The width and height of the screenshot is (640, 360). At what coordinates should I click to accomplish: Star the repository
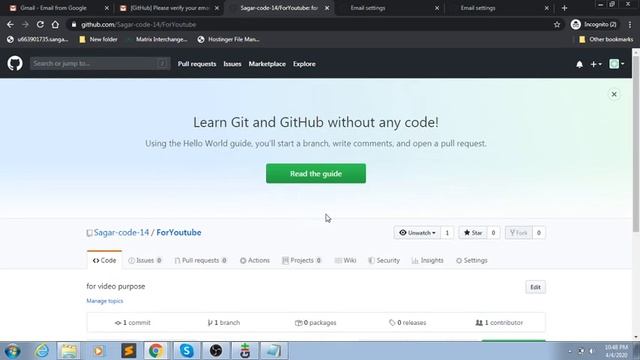point(473,233)
